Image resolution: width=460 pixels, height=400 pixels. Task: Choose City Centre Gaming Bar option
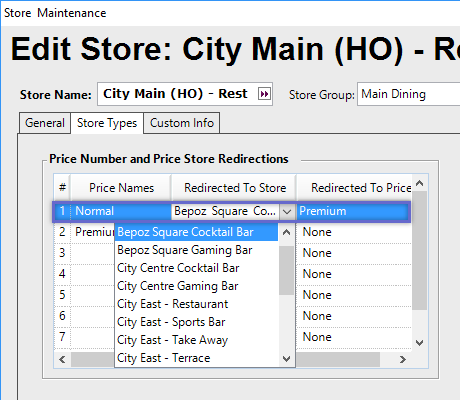[196, 286]
